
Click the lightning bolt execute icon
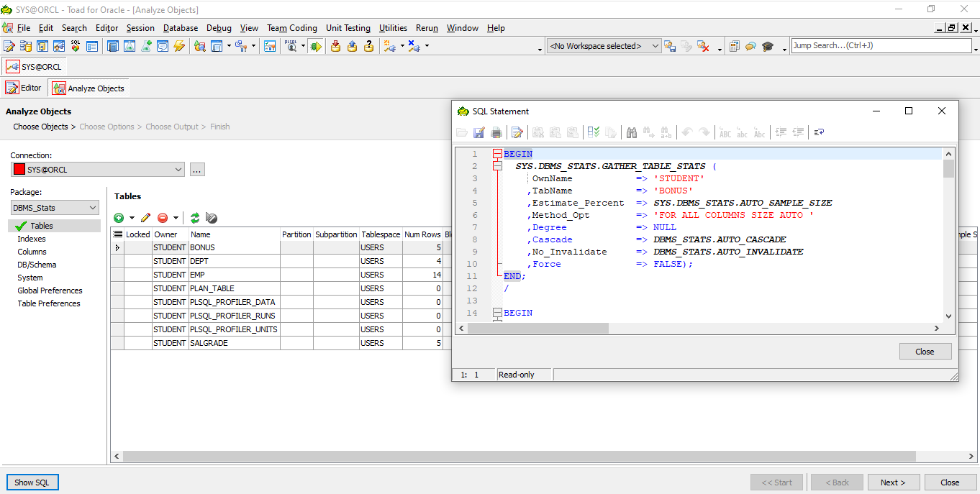click(179, 46)
